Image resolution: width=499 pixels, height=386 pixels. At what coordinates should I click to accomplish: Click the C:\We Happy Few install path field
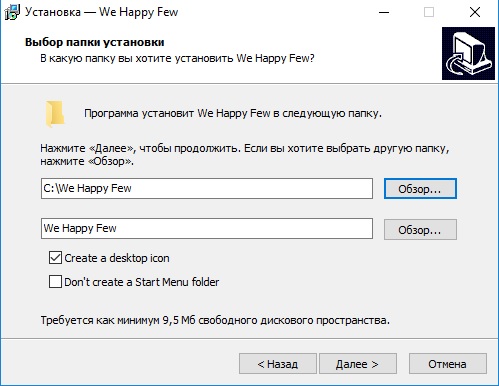pos(207,188)
